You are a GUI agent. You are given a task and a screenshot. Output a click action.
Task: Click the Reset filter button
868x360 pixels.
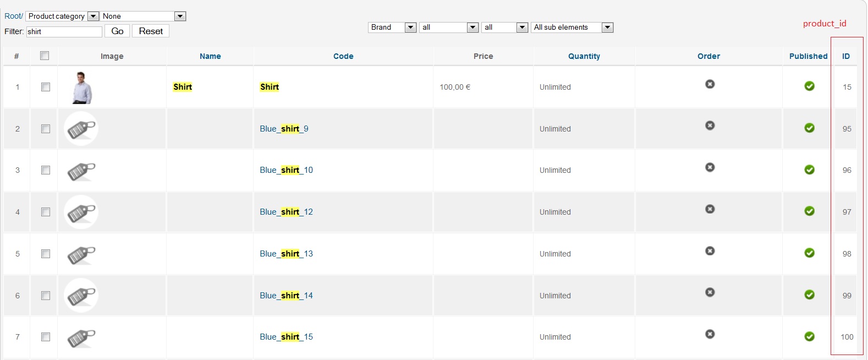pos(151,31)
